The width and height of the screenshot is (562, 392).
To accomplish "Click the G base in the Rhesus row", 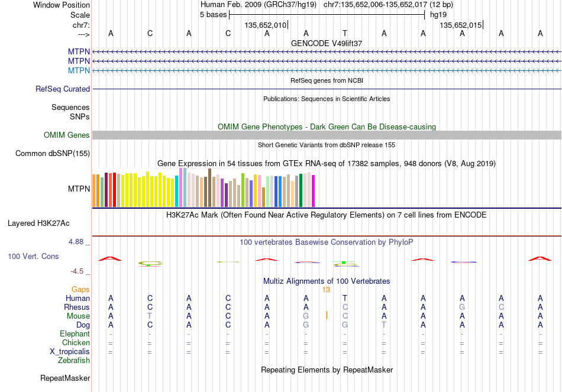I will tap(462, 307).
